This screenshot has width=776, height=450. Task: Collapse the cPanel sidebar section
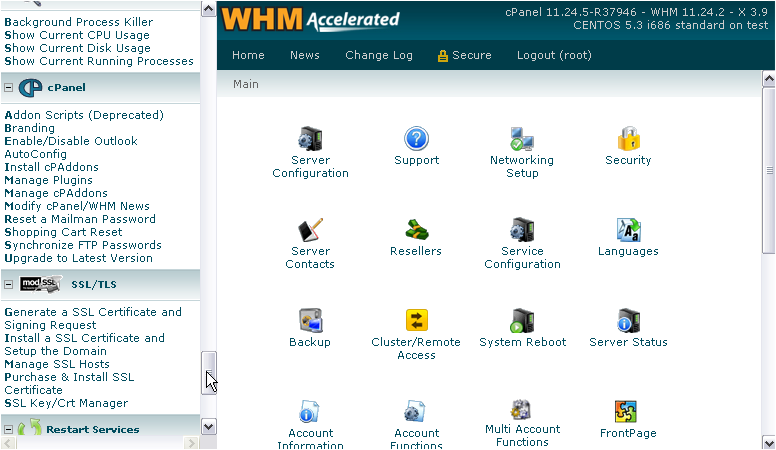(x=8, y=88)
